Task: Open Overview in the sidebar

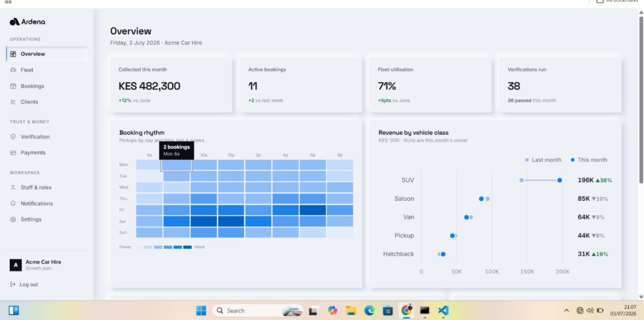Action: (47, 54)
